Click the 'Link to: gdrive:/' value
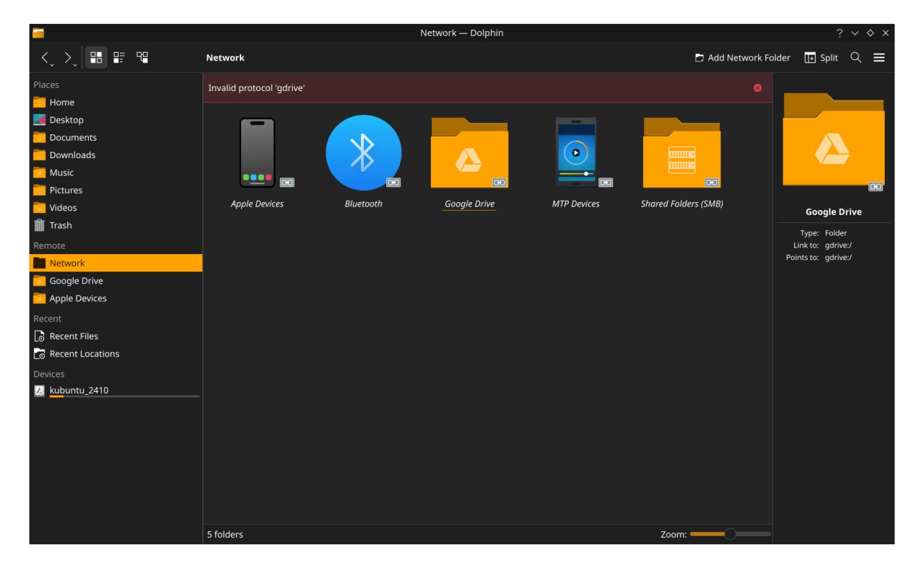The height and width of the screenshot is (579, 924). pos(838,245)
